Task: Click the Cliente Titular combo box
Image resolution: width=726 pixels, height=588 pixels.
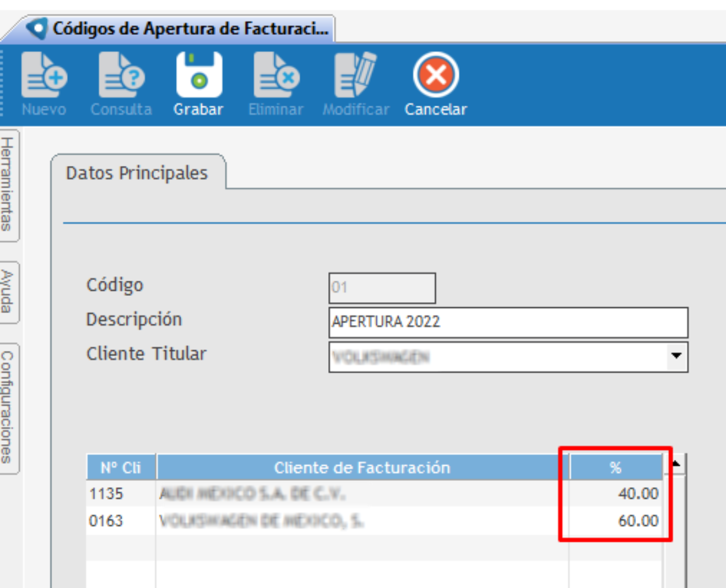Action: (x=508, y=357)
